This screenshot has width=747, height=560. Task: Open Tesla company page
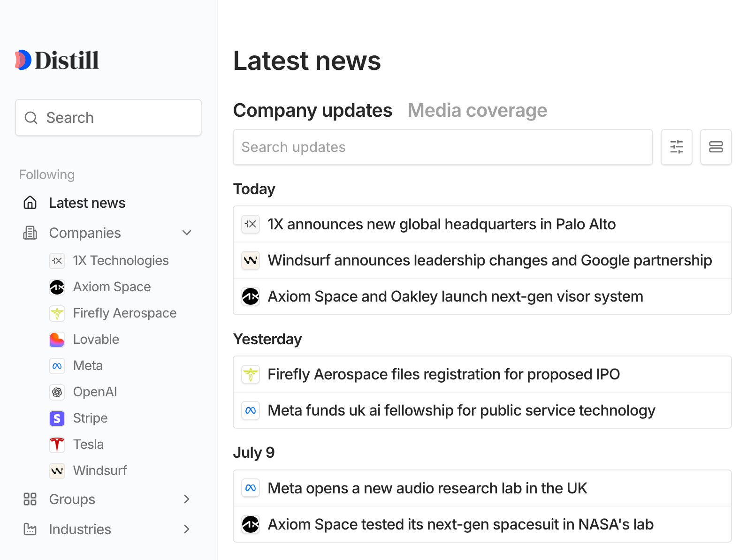(88, 445)
